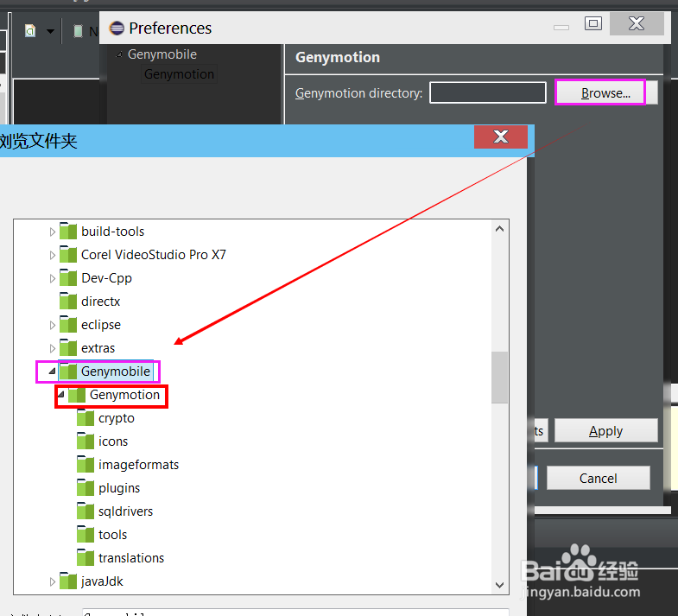
Task: Select the javaJdk folder icon
Action: coord(68,581)
